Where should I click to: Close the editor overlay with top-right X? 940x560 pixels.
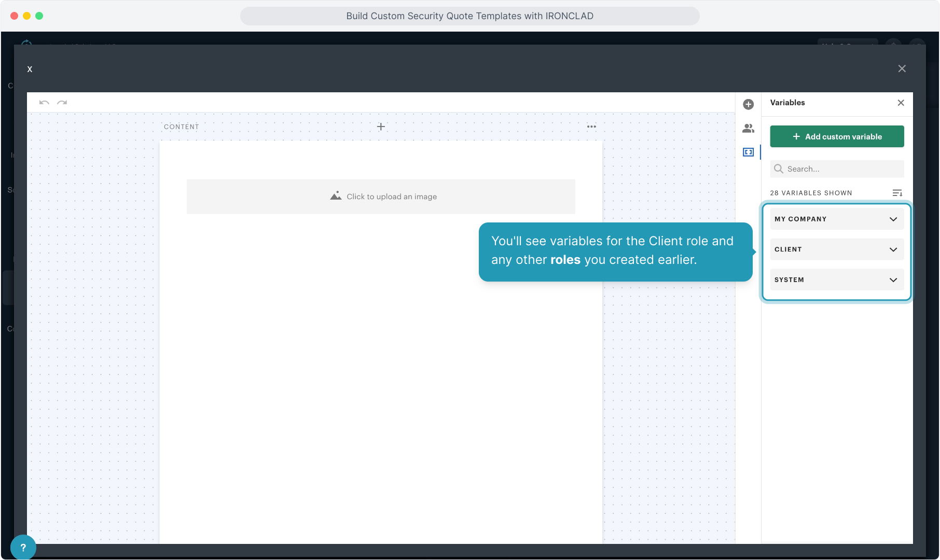click(902, 68)
